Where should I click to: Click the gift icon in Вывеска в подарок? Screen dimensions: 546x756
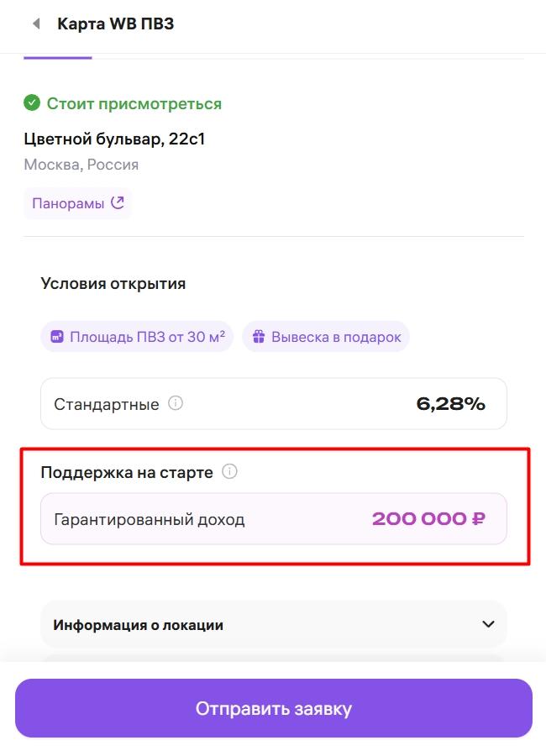point(259,337)
